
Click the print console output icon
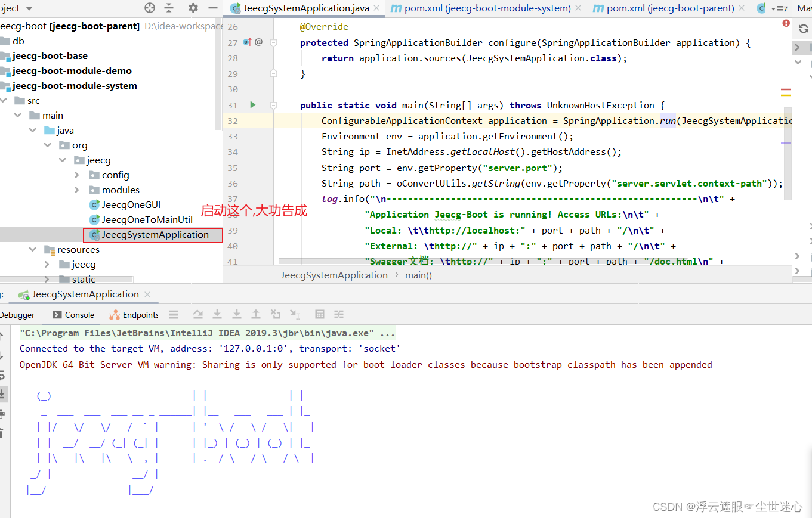pyautogui.click(x=2, y=413)
